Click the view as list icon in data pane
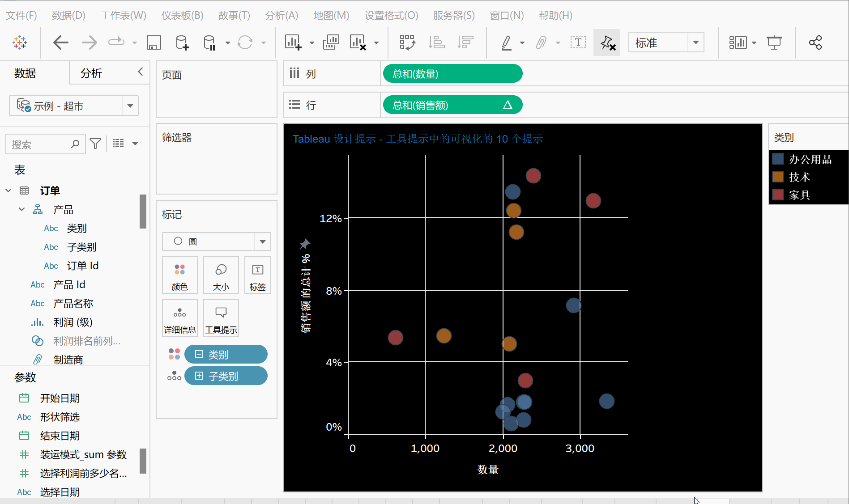 coord(118,144)
